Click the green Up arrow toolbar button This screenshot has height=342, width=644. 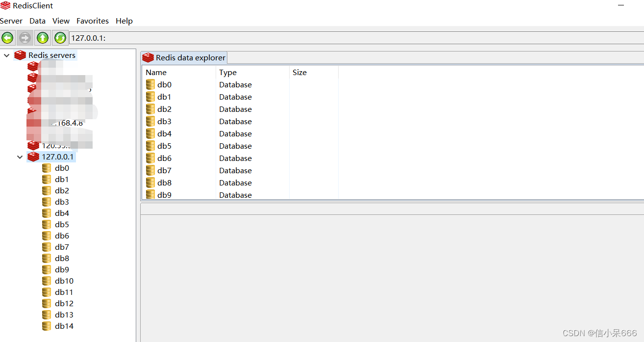point(43,37)
